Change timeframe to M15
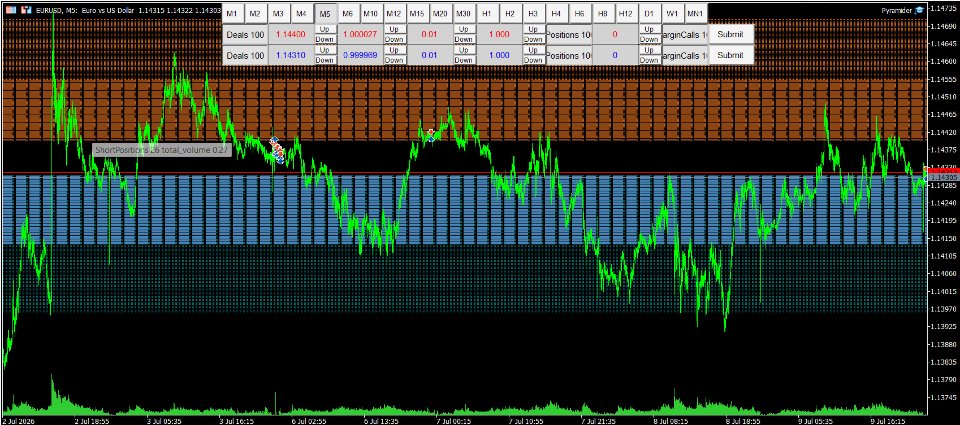The image size is (960, 425). tap(417, 13)
